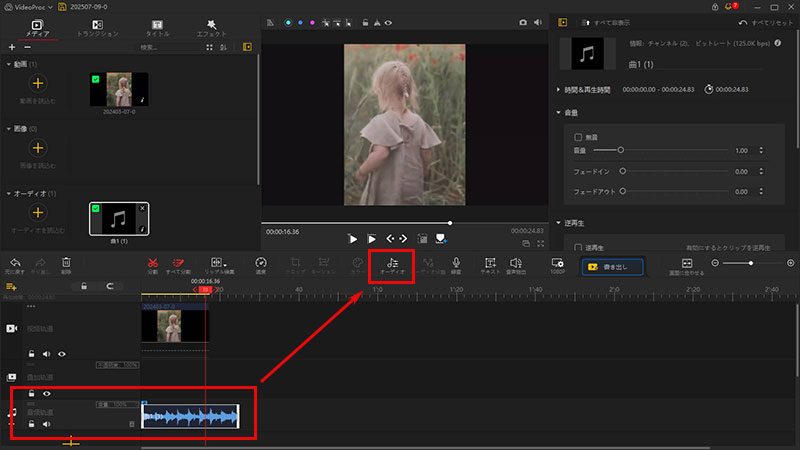The image size is (800, 450).
Task: Play the preview video
Action: tap(353, 239)
